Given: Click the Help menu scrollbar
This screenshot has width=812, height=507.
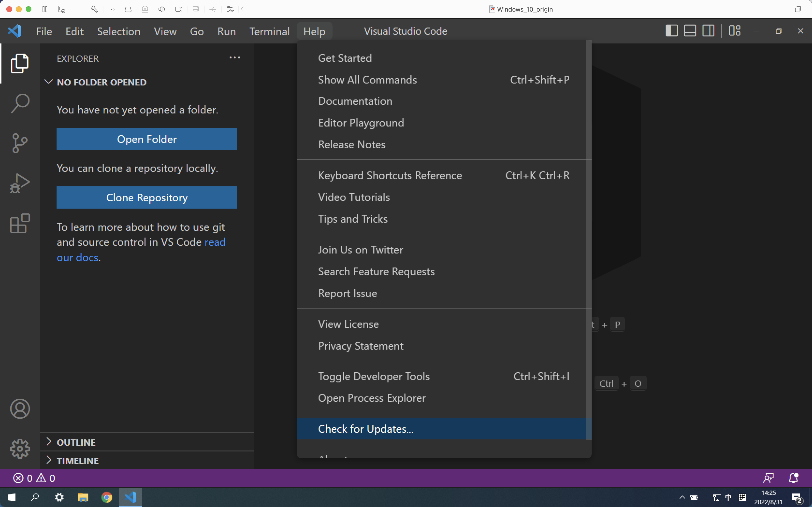Looking at the screenshot, I should 588,240.
